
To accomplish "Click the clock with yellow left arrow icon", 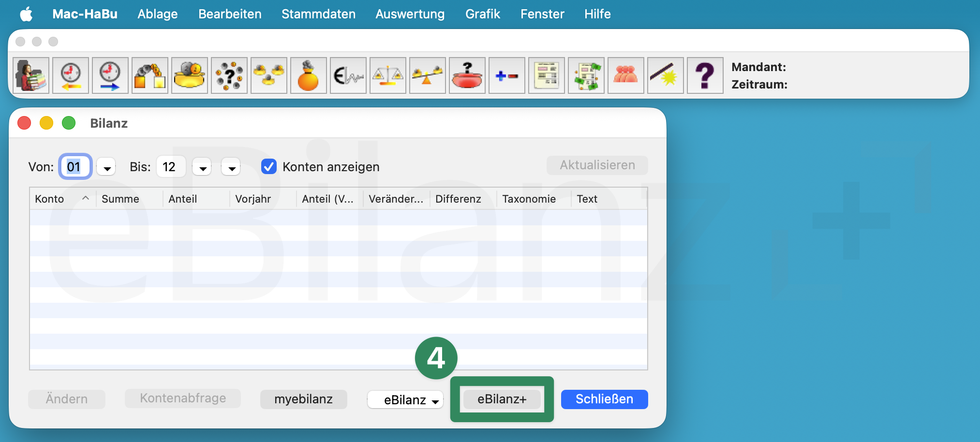I will [x=71, y=75].
